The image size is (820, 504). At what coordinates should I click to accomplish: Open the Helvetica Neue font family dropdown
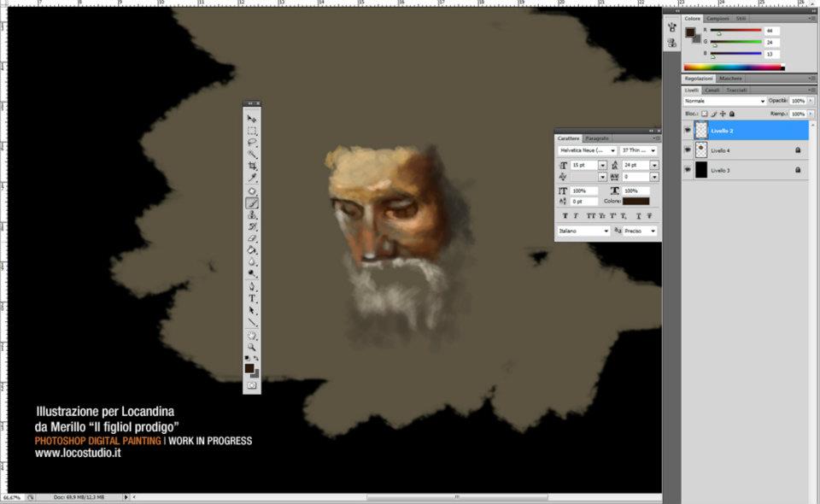(x=612, y=150)
